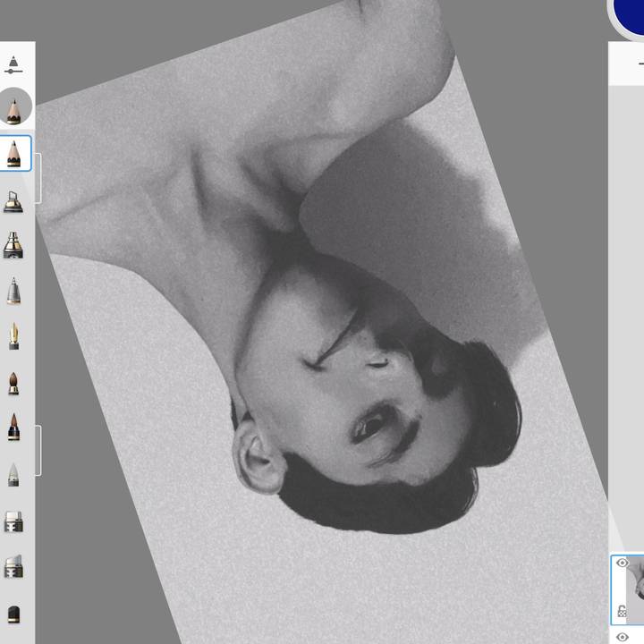Open the brush library settings icon
The height and width of the screenshot is (644, 644).
tap(13, 65)
